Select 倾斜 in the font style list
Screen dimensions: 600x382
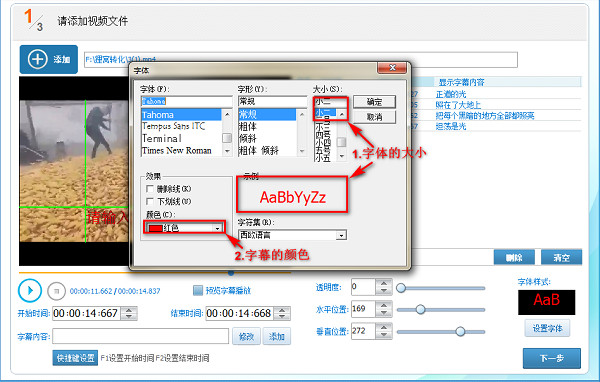click(248, 139)
